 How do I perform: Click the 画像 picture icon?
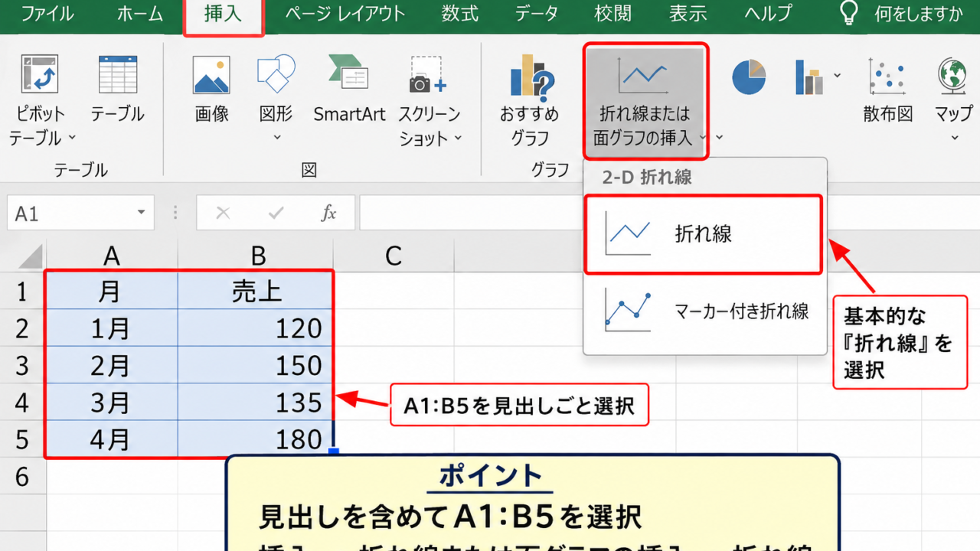click(x=212, y=75)
